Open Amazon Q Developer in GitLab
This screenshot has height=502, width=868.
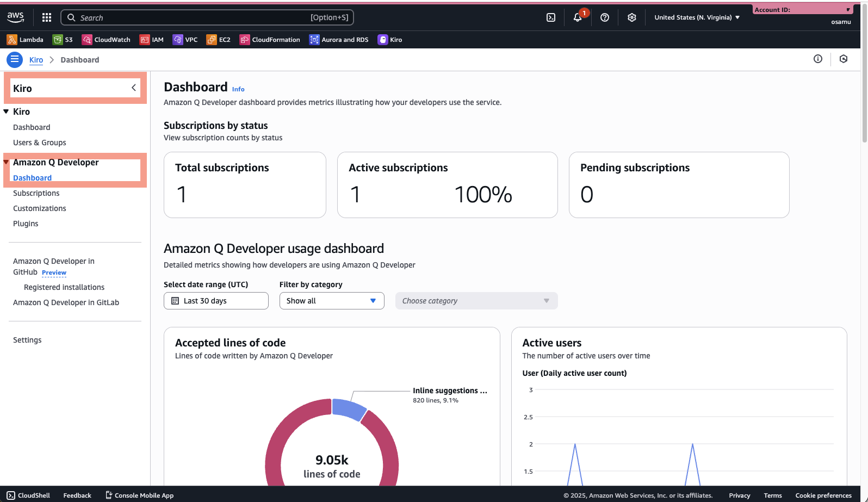click(66, 302)
